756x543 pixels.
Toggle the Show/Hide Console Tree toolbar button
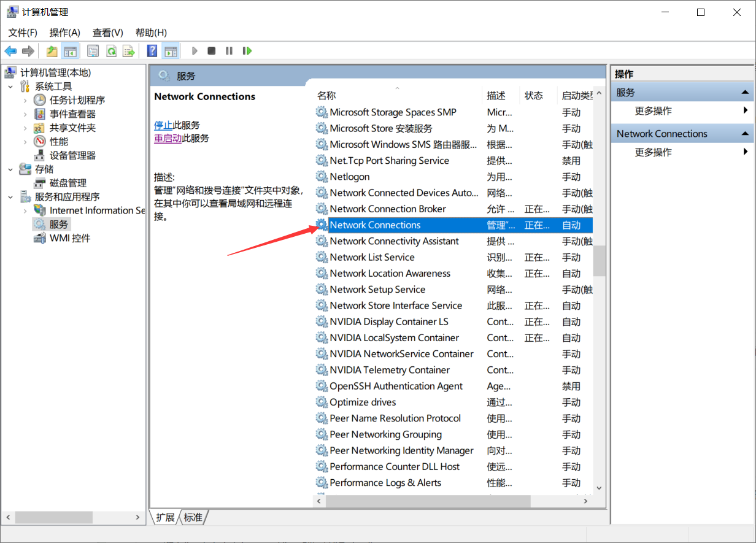[71, 51]
